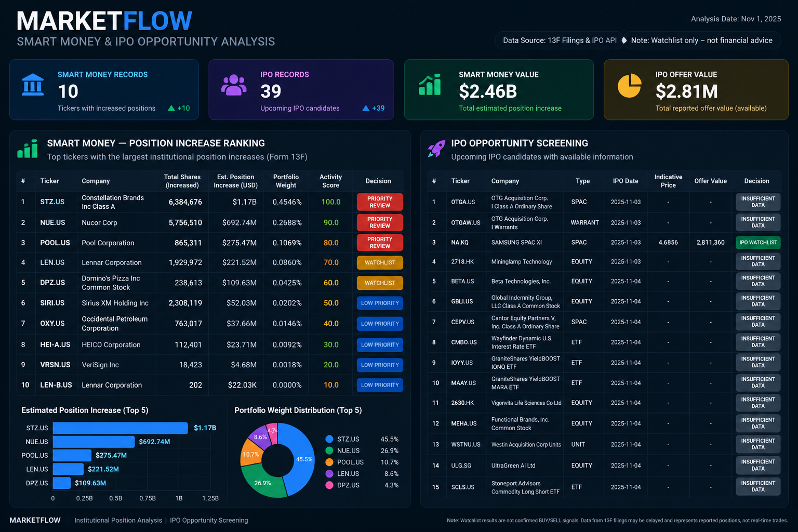Click the '$37.66M' position increase value
The height and width of the screenshot is (532, 798).
point(242,323)
